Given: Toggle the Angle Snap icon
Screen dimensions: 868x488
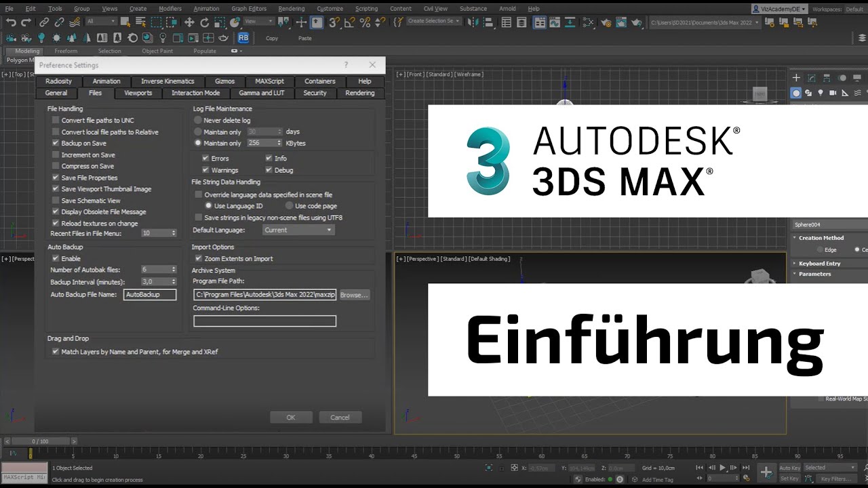Looking at the screenshot, I should pyautogui.click(x=349, y=22).
